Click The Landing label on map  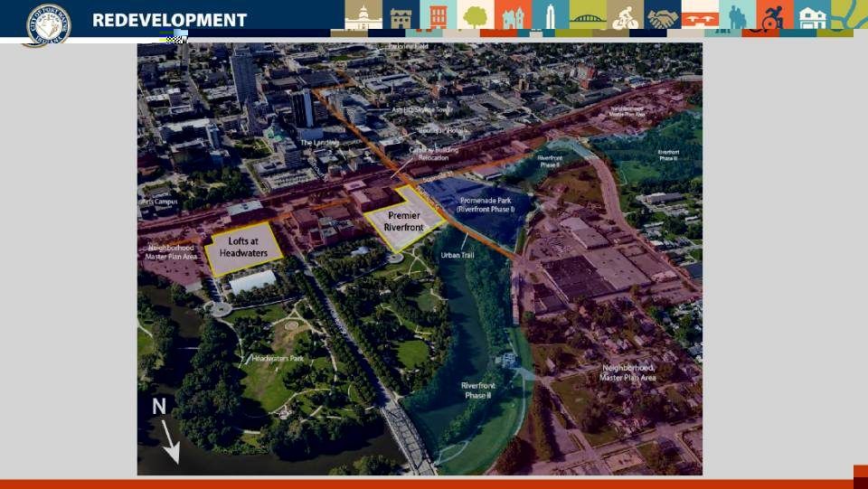point(319,143)
